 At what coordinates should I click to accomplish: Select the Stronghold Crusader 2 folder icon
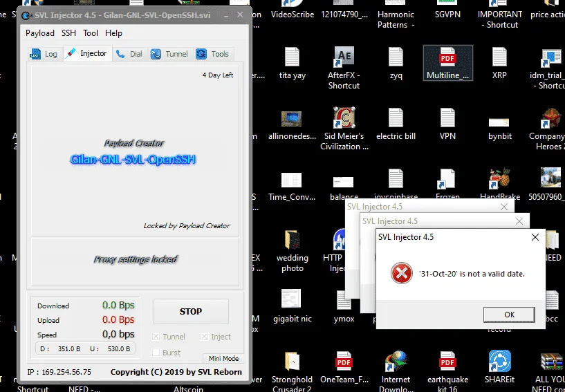tap(293, 372)
